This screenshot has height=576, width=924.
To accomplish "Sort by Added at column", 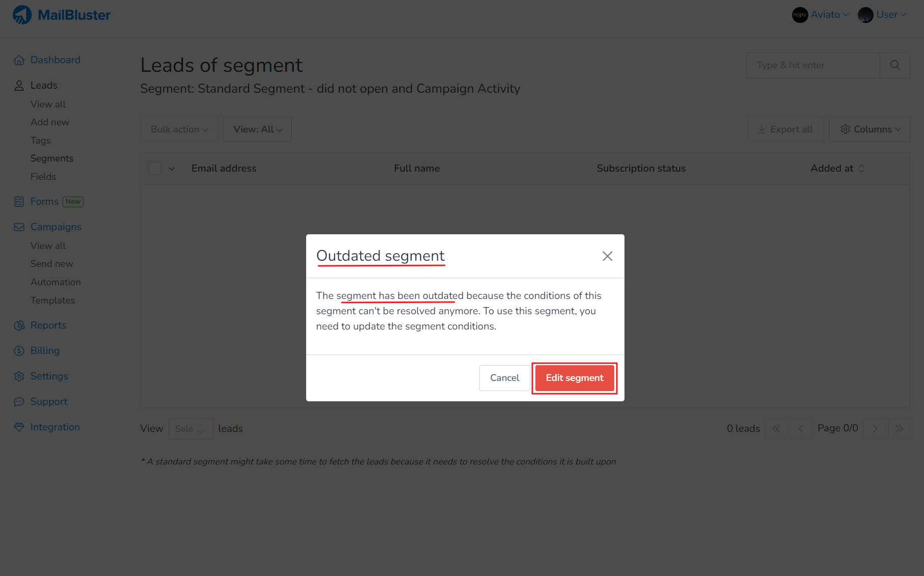I will (x=861, y=169).
